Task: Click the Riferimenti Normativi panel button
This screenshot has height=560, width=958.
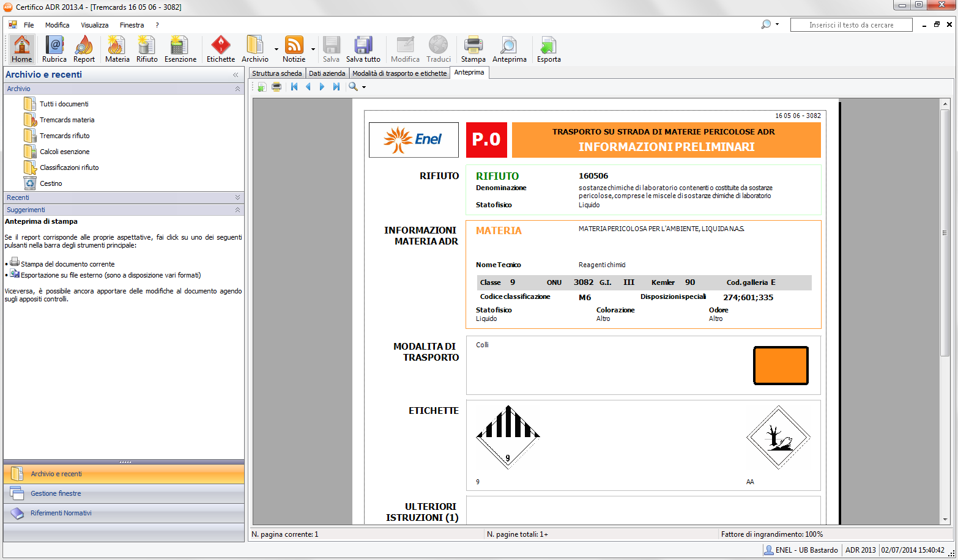Action: tap(61, 513)
